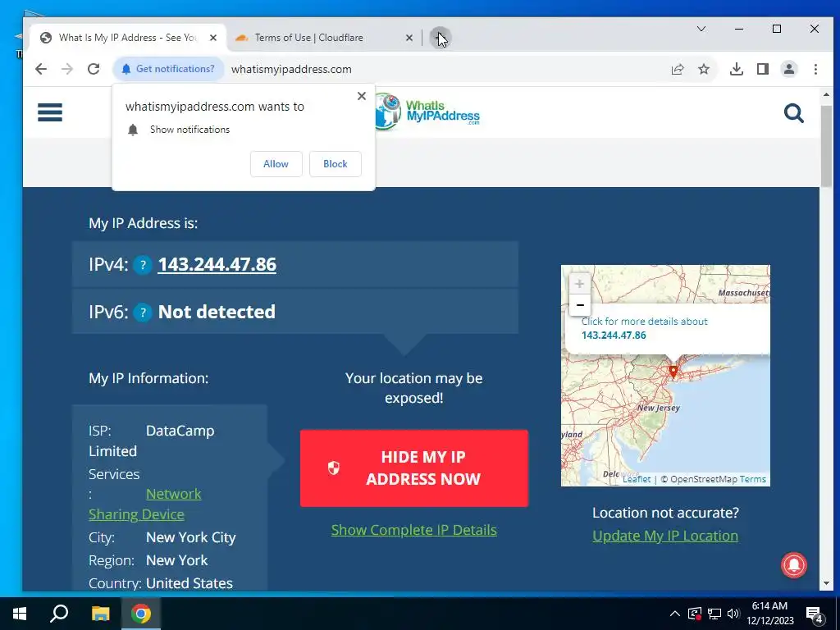Click Update My IP Location link
Viewport: 840px width, 630px height.
(665, 536)
